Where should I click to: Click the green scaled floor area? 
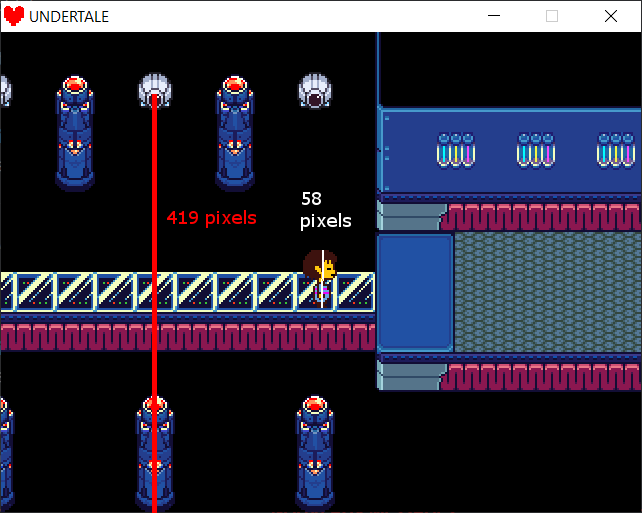(548, 292)
